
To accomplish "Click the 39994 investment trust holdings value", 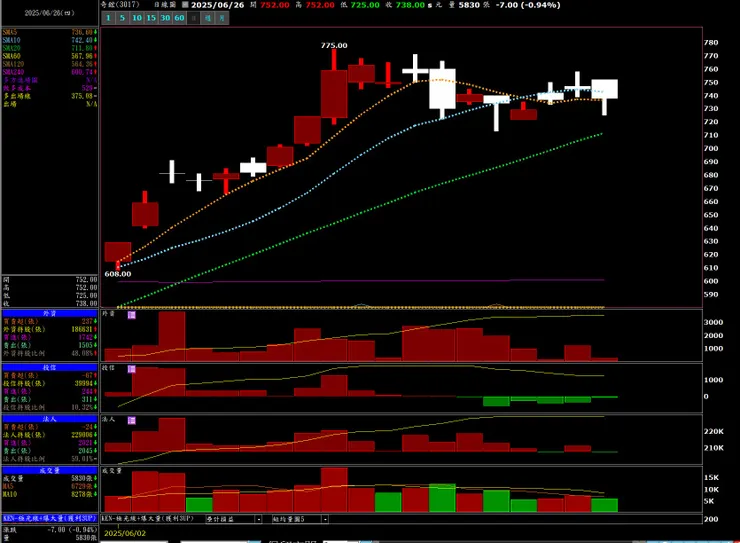I will (84, 384).
